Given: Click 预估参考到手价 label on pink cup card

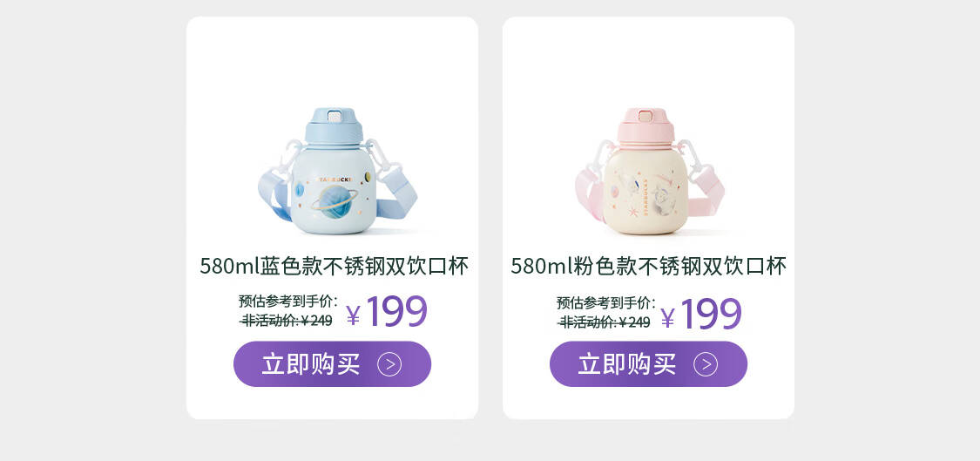Looking at the screenshot, I should click(605, 302).
